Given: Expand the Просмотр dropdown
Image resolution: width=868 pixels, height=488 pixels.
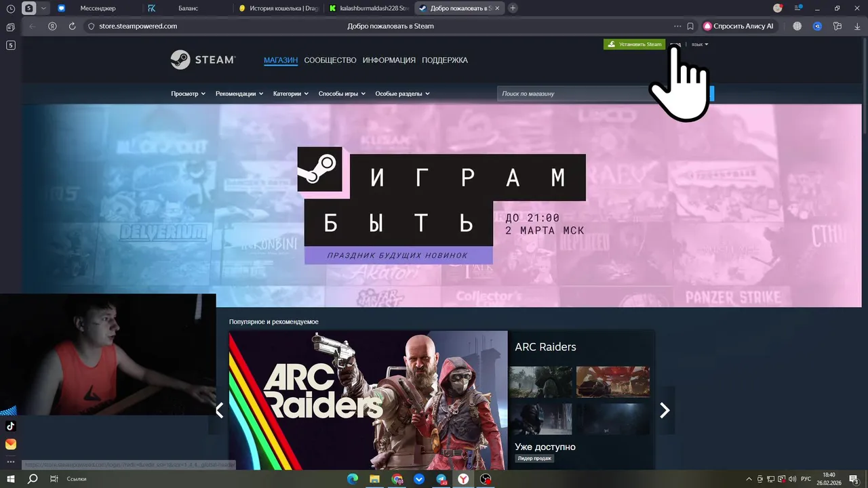Looking at the screenshot, I should pyautogui.click(x=188, y=94).
